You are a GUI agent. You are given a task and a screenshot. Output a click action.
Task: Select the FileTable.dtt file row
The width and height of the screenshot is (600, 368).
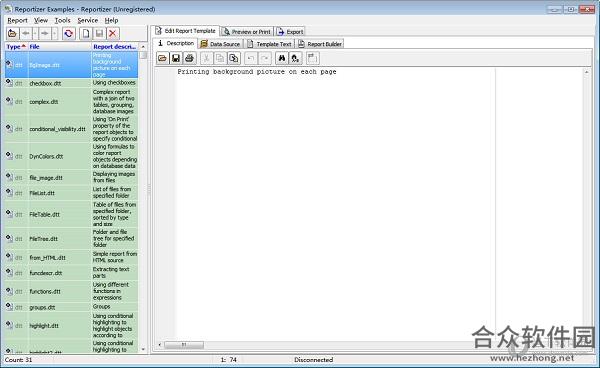click(72, 214)
